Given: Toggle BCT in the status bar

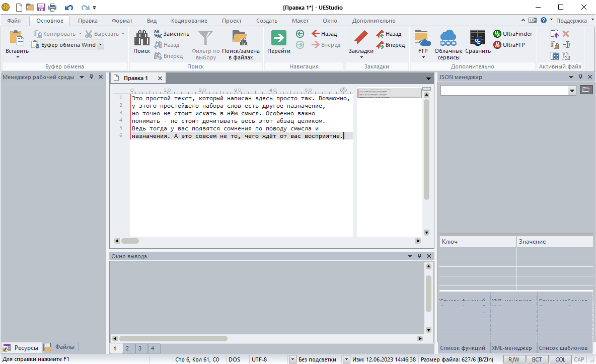Looking at the screenshot, I should click(x=538, y=359).
